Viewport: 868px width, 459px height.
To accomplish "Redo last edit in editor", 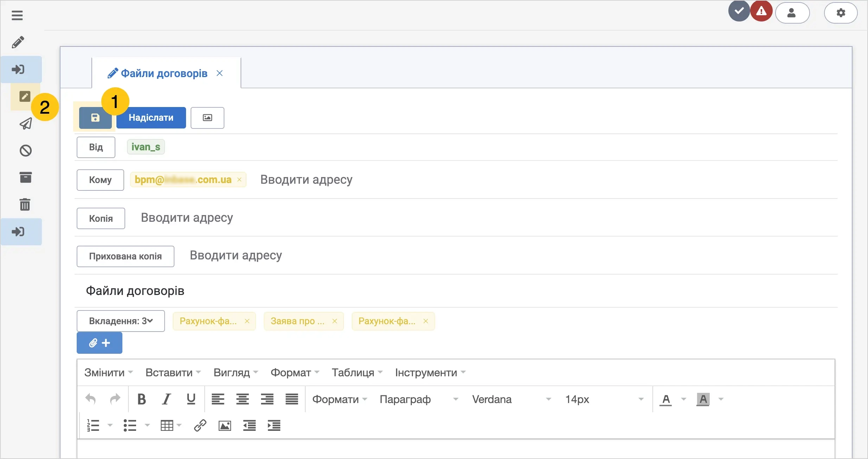I will 115,399.
